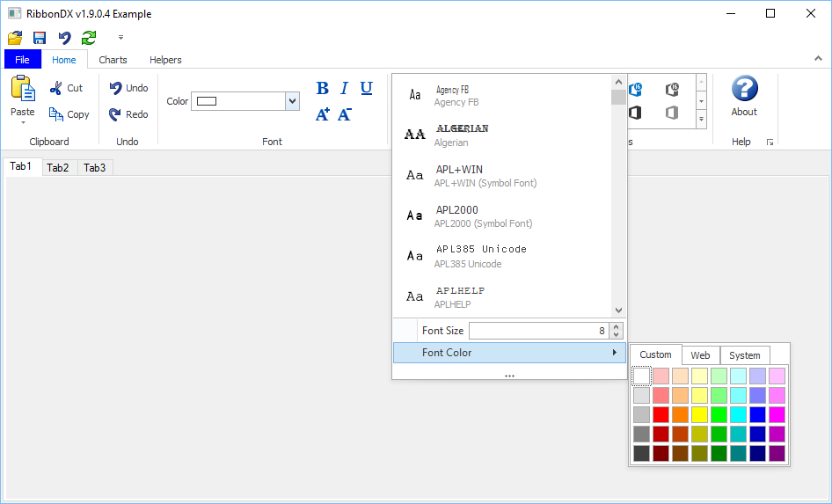This screenshot has height=504, width=832.
Task: Switch to Tab1 in the document area
Action: pos(21,166)
